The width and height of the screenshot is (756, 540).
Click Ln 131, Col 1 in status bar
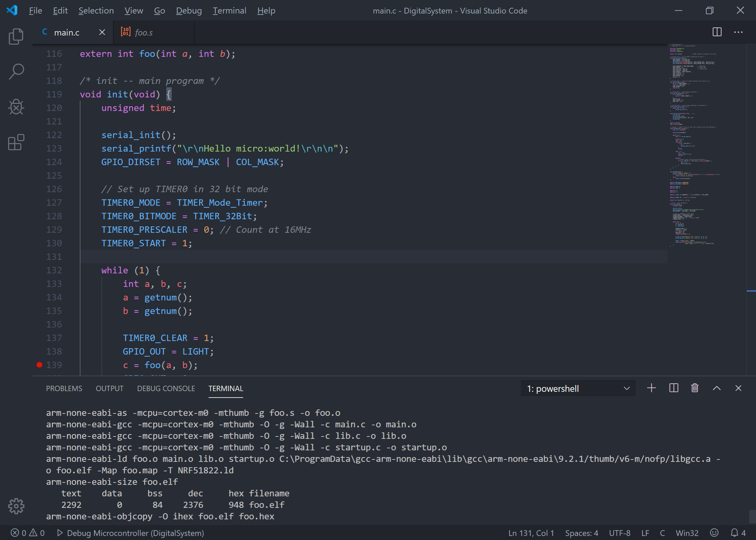(x=531, y=533)
